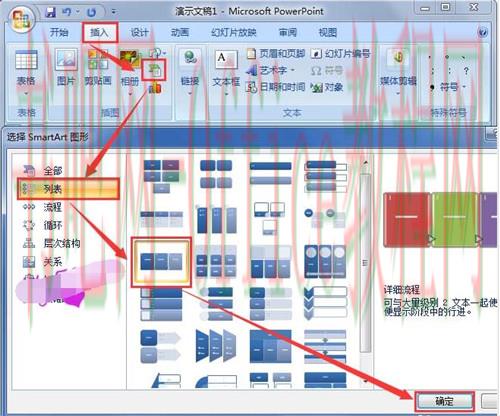The height and width of the screenshot is (416, 500).
Task: Click the Hyperlink (链接) globe icon
Action: point(190,57)
